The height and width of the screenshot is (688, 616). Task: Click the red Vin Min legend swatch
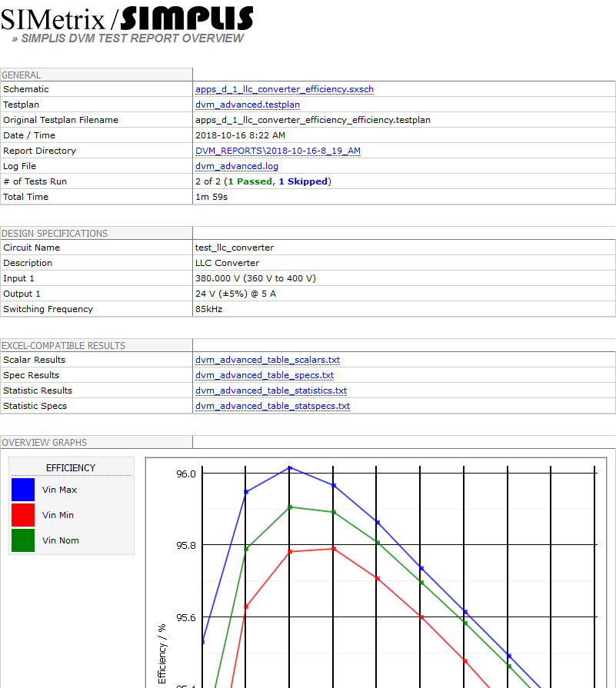(23, 515)
